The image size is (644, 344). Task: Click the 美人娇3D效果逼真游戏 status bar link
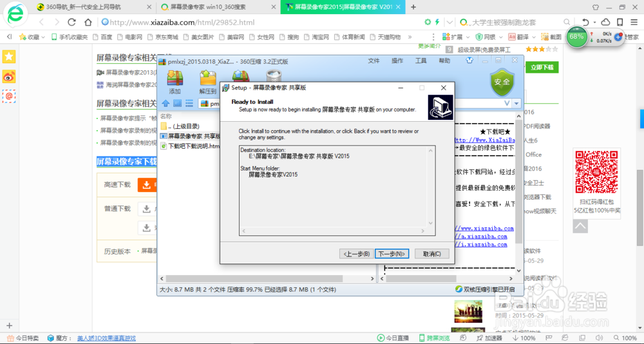click(x=106, y=338)
